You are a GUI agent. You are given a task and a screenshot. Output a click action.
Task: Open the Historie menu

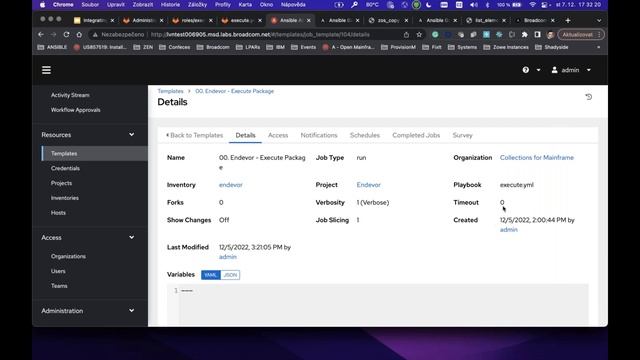tap(170, 5)
